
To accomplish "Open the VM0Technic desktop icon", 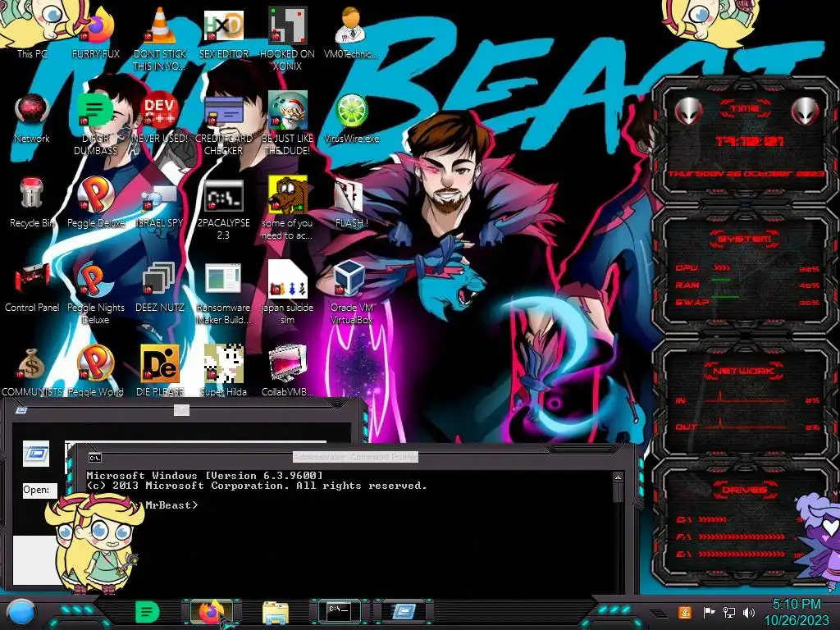I will pos(351,32).
